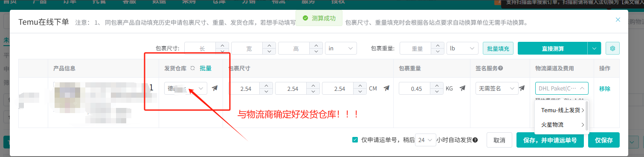The image size is (644, 157).
Task: Expand the arrow beside 直接测算 button
Action: 594,49
